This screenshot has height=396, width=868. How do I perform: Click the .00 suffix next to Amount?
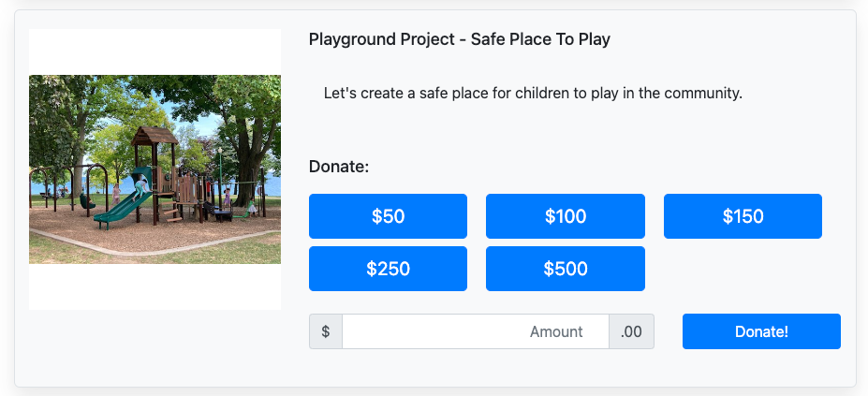pos(631,331)
